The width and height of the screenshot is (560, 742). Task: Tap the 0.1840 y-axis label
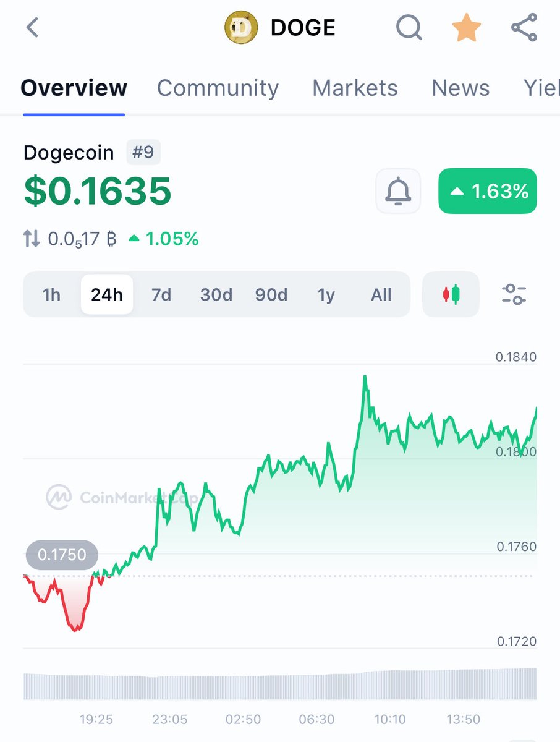point(516,357)
